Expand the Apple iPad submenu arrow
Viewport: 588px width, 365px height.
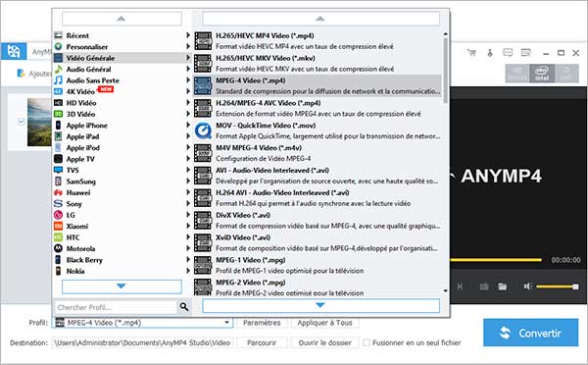[188, 136]
